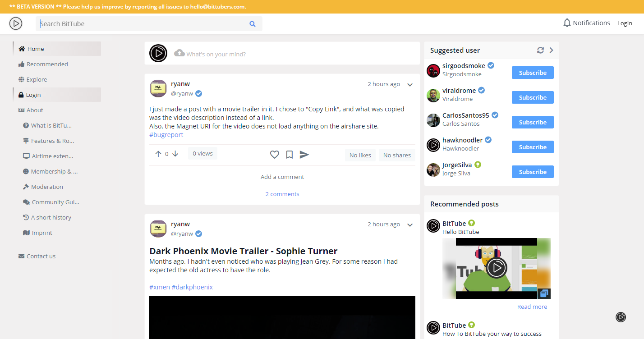Subscribe to sirgoodsmoke
Image resolution: width=644 pixels, height=339 pixels.
click(532, 73)
